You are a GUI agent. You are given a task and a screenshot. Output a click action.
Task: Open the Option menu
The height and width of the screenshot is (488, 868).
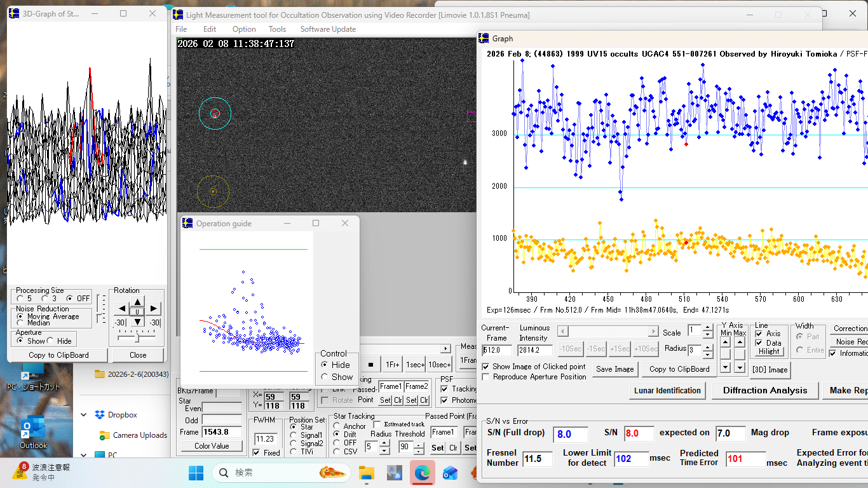pyautogui.click(x=244, y=29)
